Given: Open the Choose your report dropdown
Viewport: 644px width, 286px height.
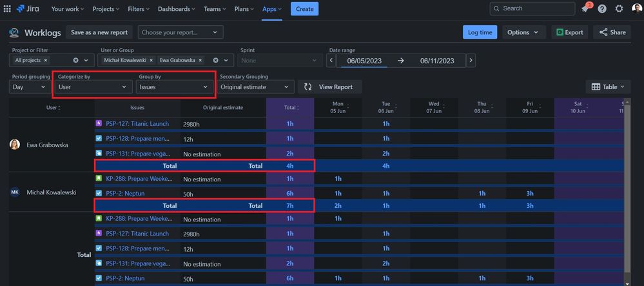Looking at the screenshot, I should [x=181, y=32].
